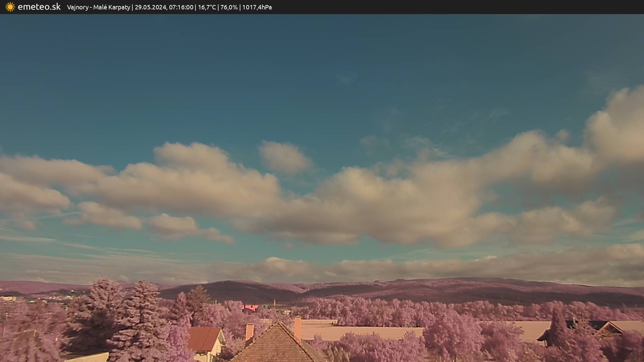Click the 07:16:00 timestamp

181,7
